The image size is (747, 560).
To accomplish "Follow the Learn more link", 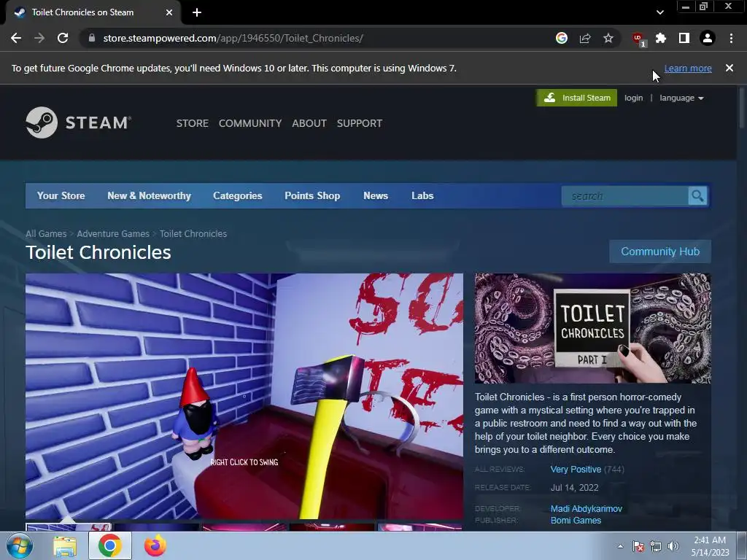I will 688,68.
